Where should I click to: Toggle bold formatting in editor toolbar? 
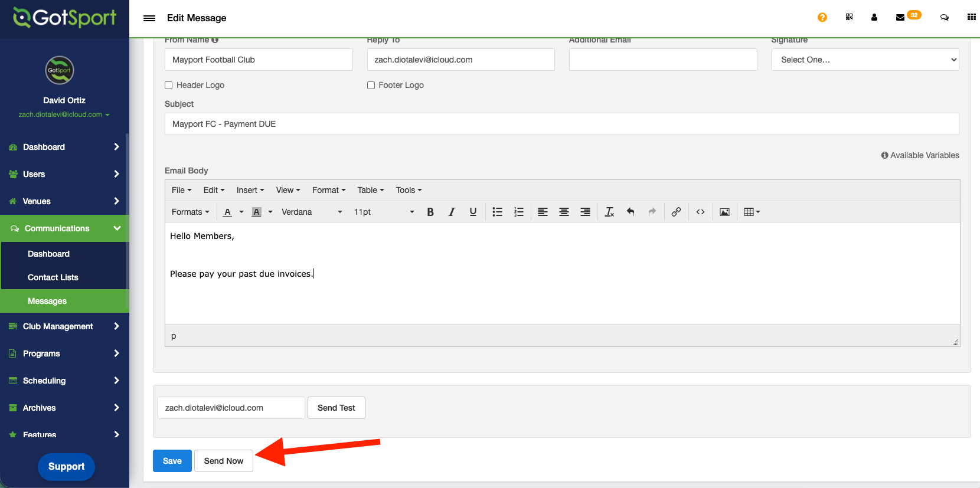pyautogui.click(x=430, y=212)
